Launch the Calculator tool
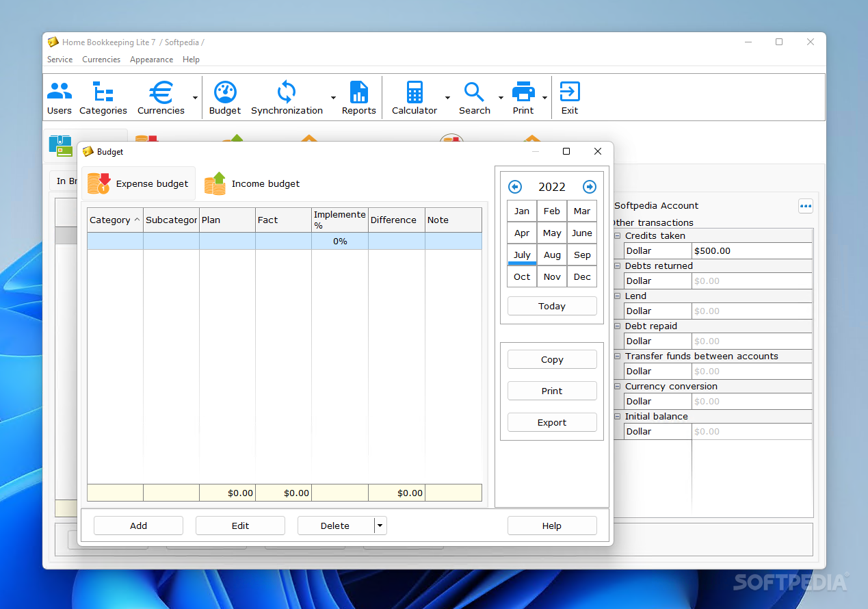Viewport: 868px width, 609px height. click(x=415, y=98)
